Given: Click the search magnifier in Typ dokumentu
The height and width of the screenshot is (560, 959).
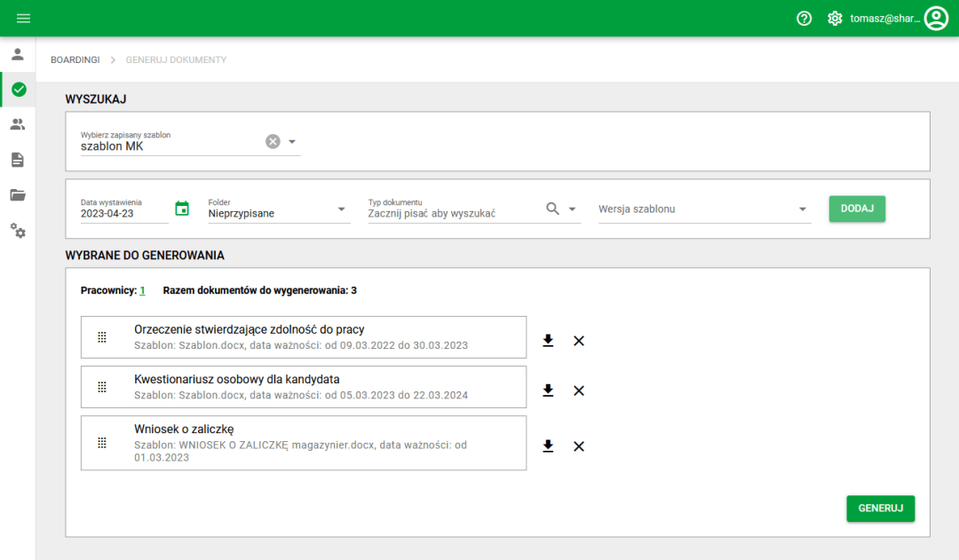Looking at the screenshot, I should coord(552,209).
